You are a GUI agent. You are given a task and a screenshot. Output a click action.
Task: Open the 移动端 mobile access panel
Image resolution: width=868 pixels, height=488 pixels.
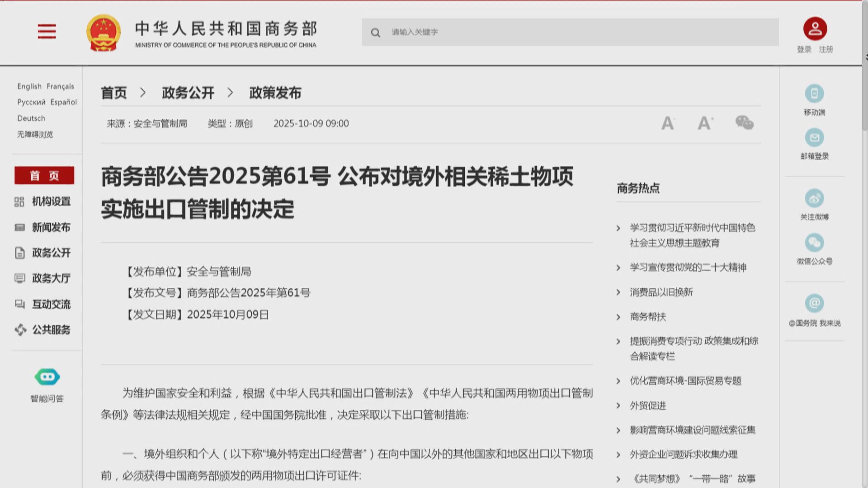pos(815,94)
